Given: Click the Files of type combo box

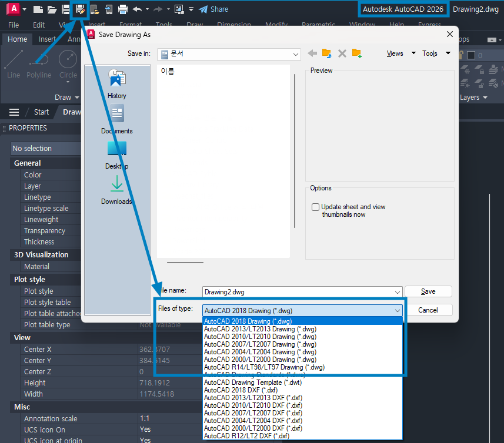Looking at the screenshot, I should 302,311.
